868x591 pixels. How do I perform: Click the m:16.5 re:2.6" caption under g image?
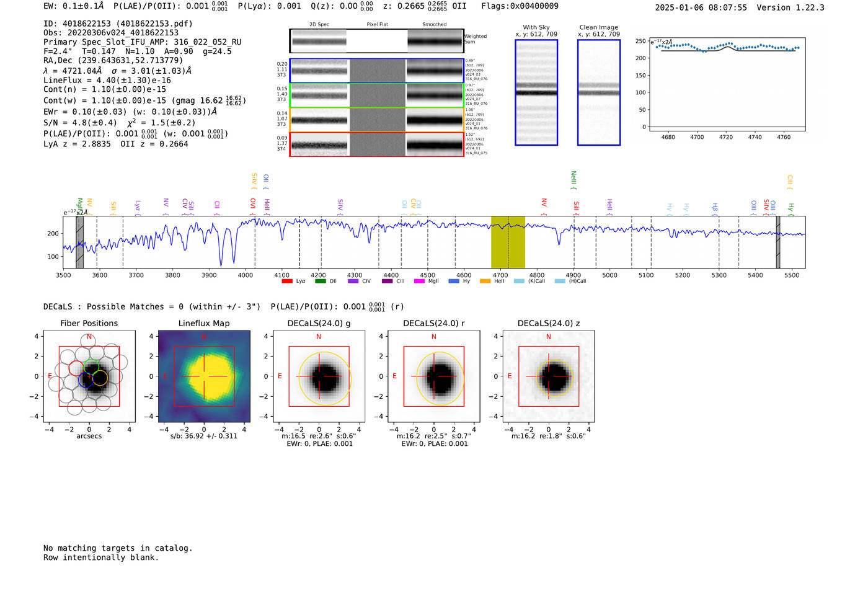(x=319, y=436)
